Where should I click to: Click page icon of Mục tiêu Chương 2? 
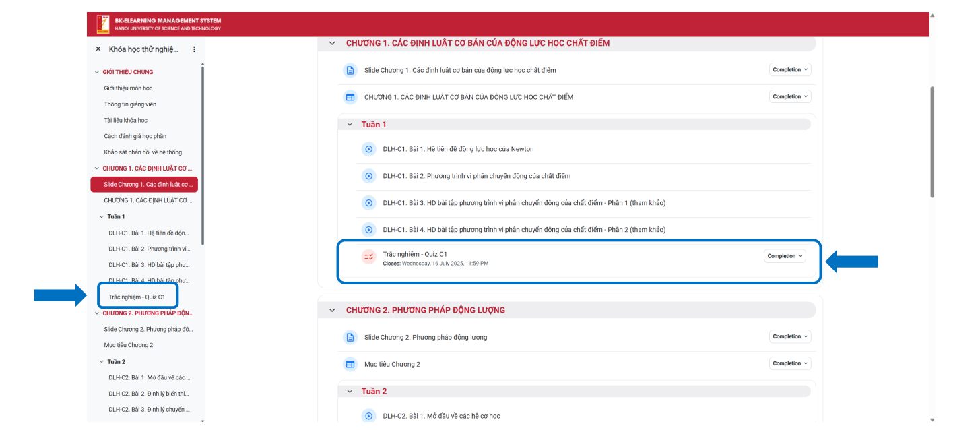coord(350,364)
